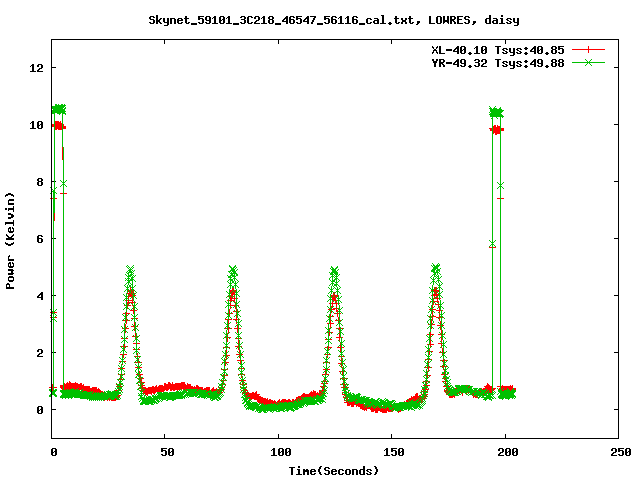Click the x-axis tick label 200
The height and width of the screenshot is (480, 640).
[507, 452]
